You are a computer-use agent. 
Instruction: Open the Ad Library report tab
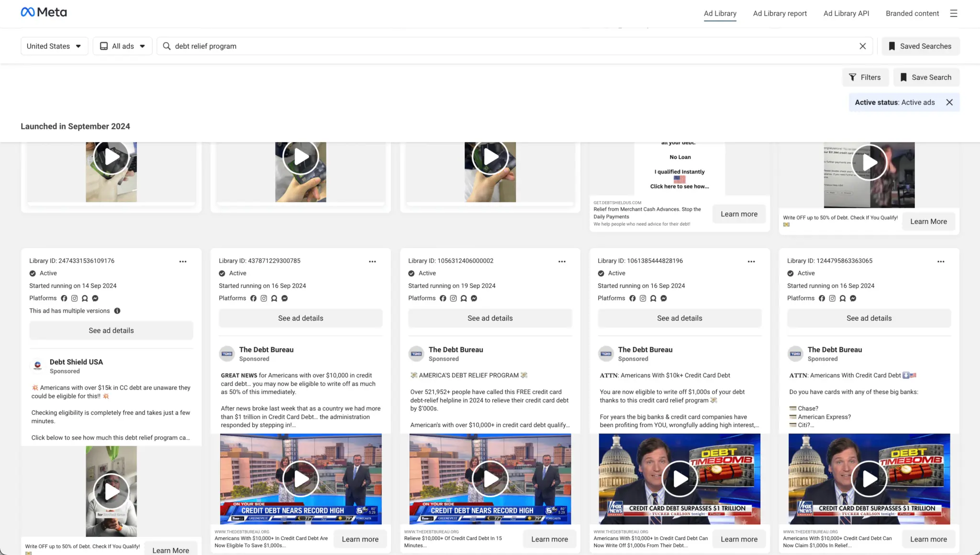tap(780, 13)
